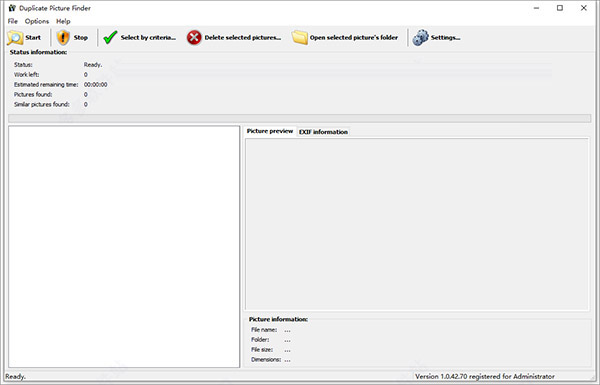Image resolution: width=600 pixels, height=385 pixels.
Task: Click the picture preview area
Action: coord(417,224)
